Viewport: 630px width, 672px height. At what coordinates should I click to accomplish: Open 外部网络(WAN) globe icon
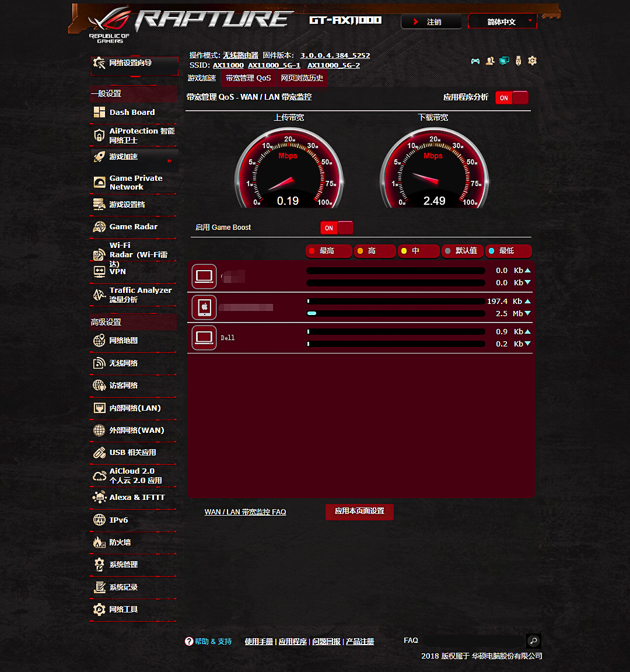(x=99, y=430)
